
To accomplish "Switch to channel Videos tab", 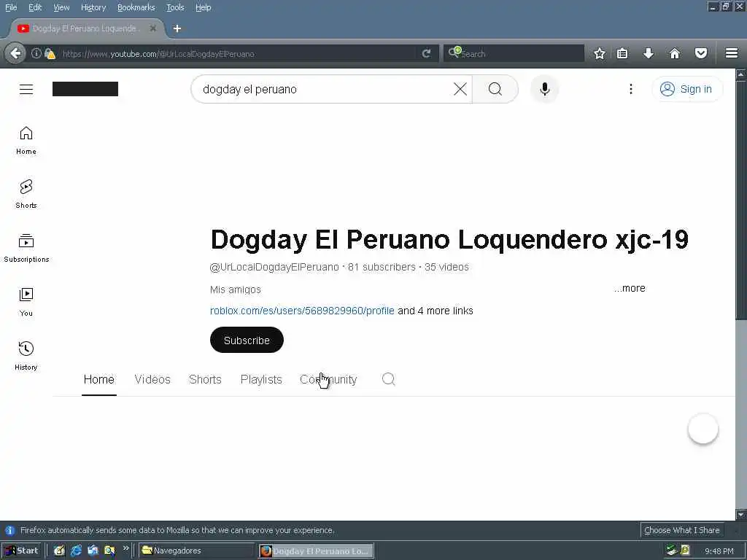I will pos(152,379).
